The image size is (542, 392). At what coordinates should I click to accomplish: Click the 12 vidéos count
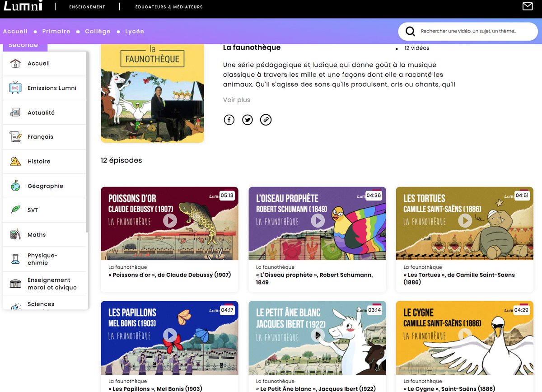pos(417,48)
